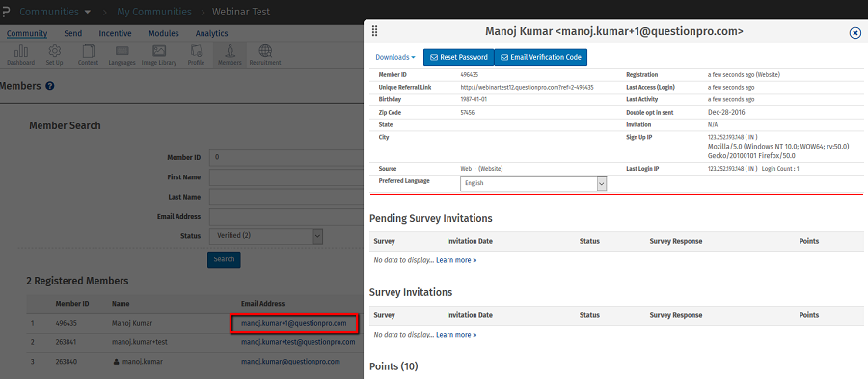
Task: Click member ID 496435 in members table
Action: tap(66, 323)
